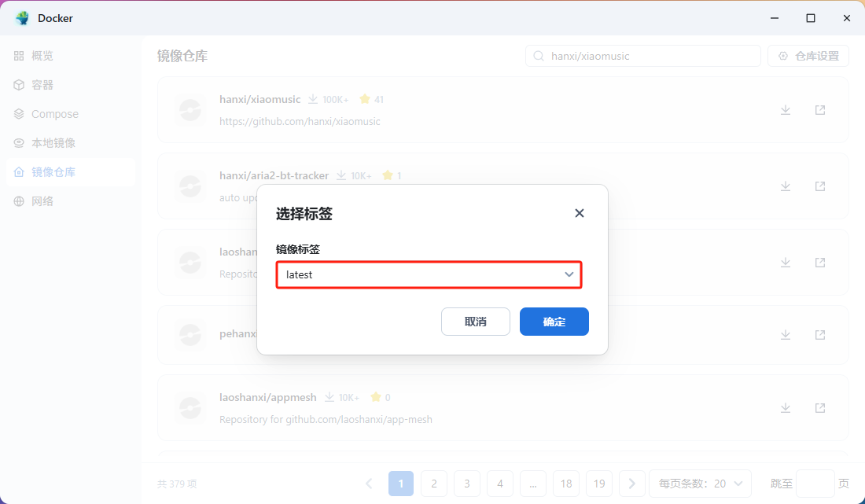This screenshot has height=504, width=865.
Task: Go to page 4
Action: (x=500, y=484)
